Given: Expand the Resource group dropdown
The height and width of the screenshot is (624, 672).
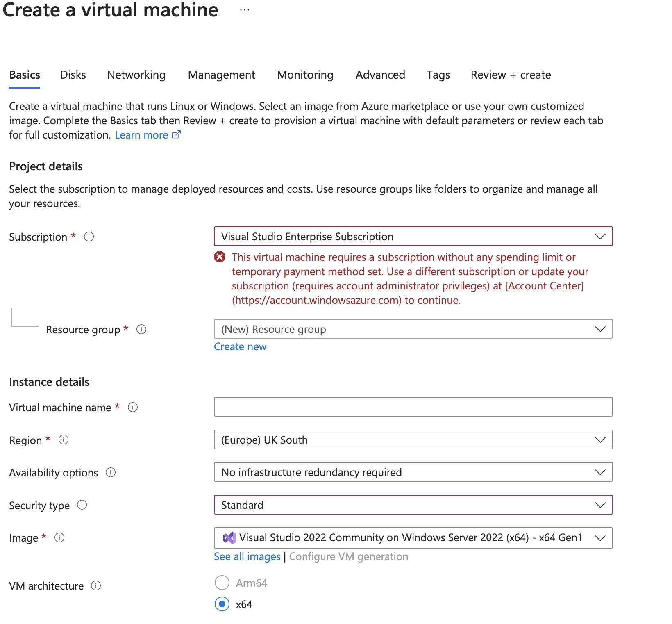Looking at the screenshot, I should pos(413,329).
